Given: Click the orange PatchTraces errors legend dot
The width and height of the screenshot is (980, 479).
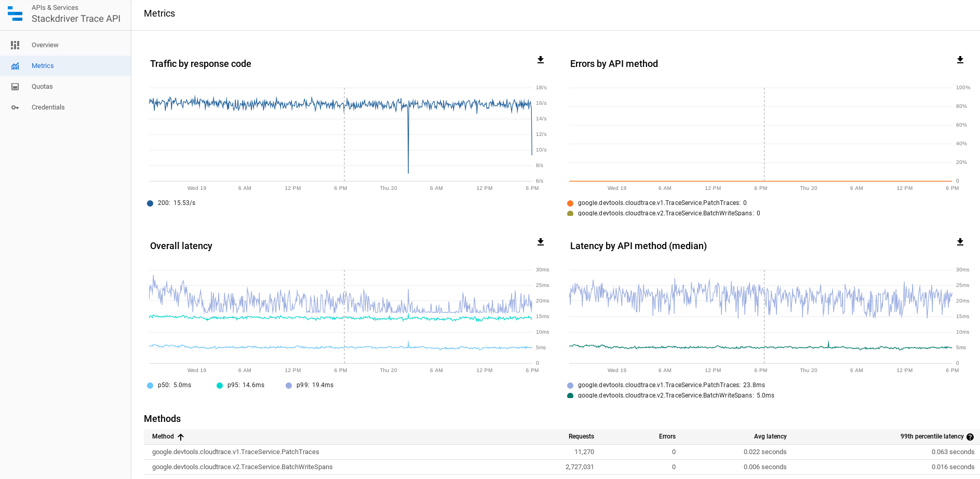Looking at the screenshot, I should pyautogui.click(x=570, y=203).
